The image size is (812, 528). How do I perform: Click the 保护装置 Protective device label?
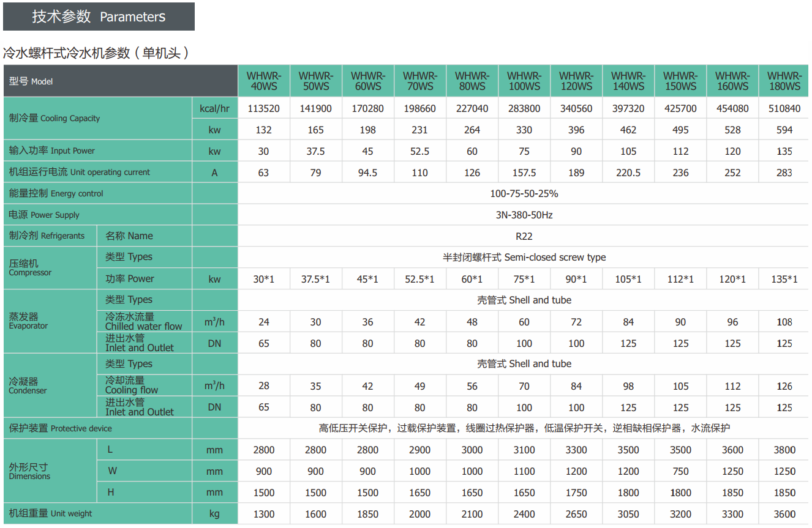(x=60, y=428)
